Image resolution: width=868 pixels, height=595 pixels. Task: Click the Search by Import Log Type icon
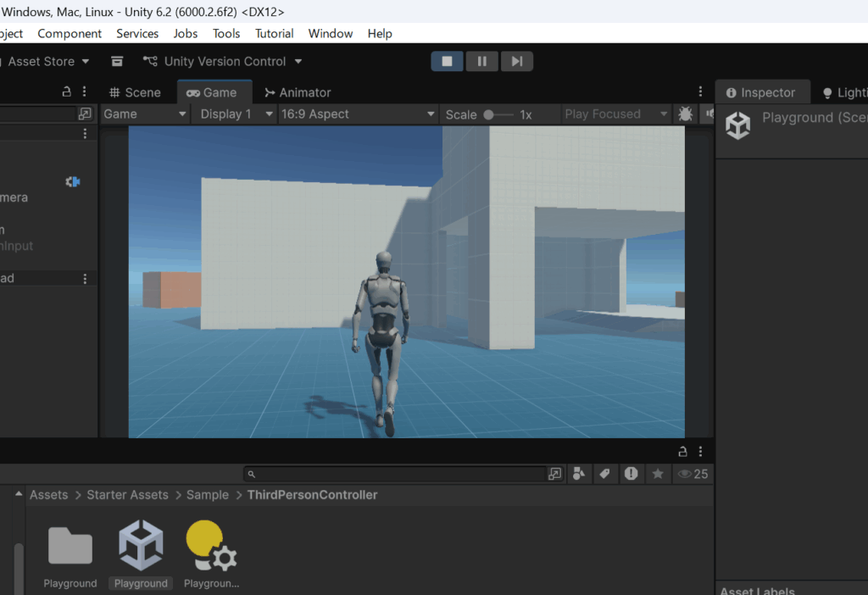631,474
